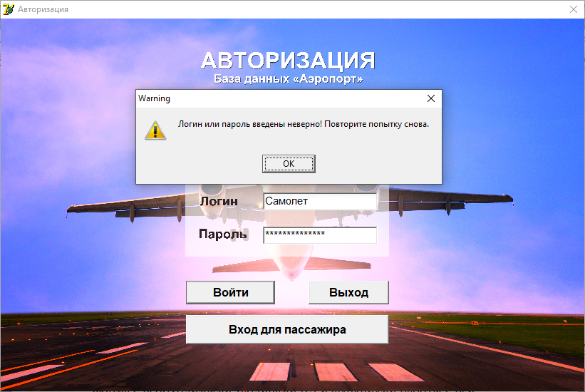Click the Пароль label
The image size is (585, 392).
pos(223,234)
